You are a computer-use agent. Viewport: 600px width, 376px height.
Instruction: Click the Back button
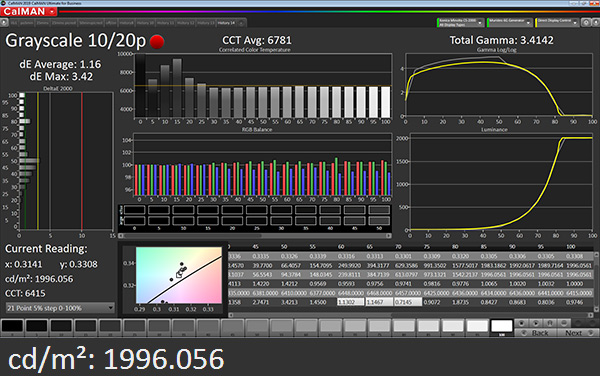click(x=536, y=333)
